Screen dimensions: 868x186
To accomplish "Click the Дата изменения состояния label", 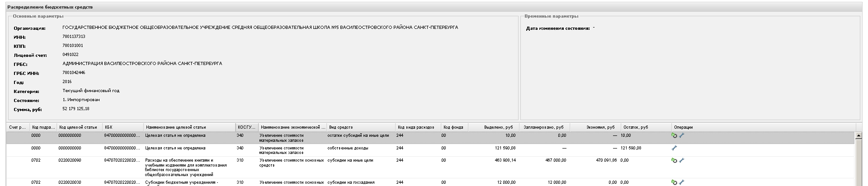I will (558, 28).
